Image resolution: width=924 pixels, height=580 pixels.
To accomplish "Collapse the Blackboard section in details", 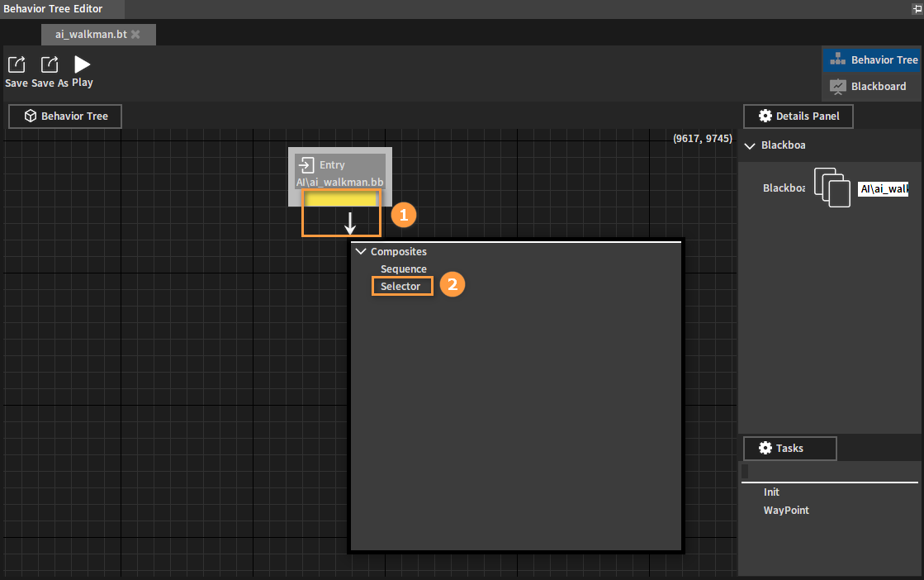I will pyautogui.click(x=750, y=145).
